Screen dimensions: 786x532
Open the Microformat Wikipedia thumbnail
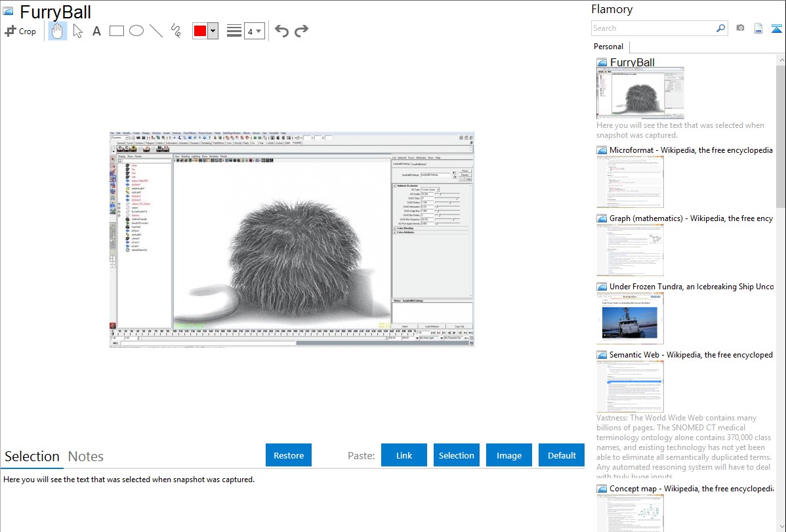[630, 182]
